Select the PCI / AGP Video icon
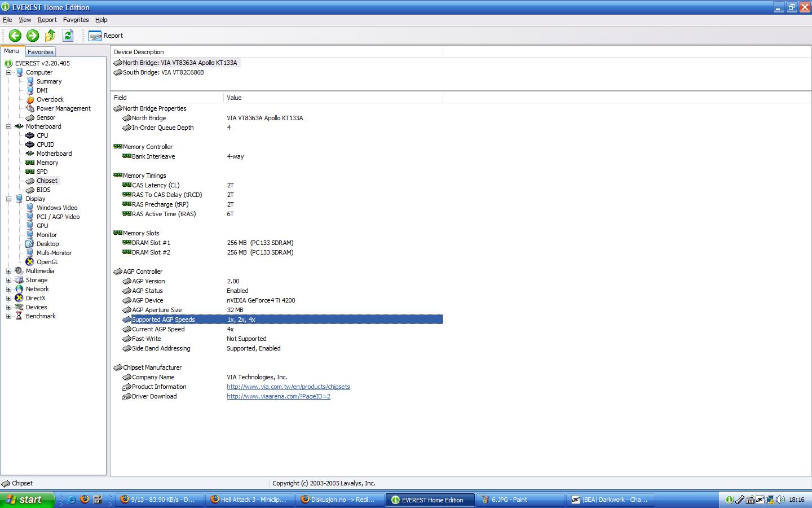 (30, 217)
